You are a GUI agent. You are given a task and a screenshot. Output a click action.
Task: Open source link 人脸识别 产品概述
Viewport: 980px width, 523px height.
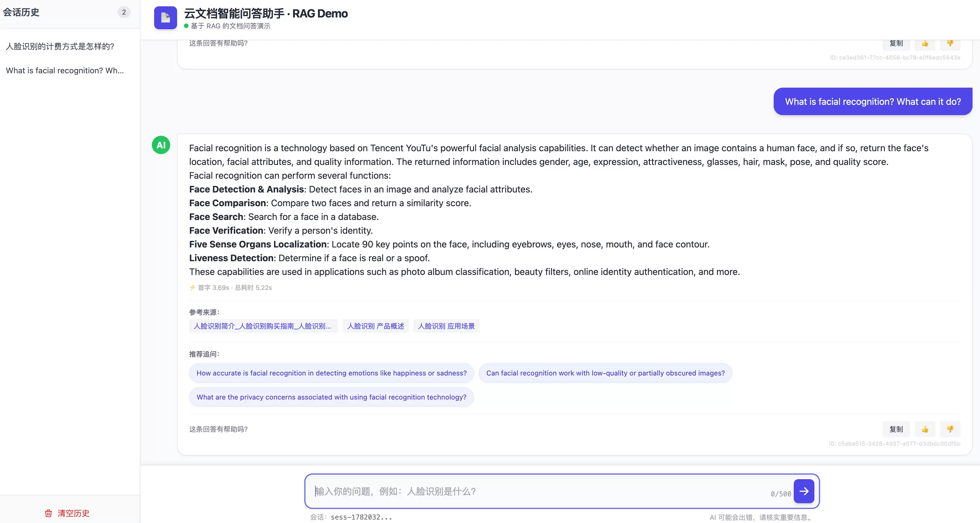[375, 326]
